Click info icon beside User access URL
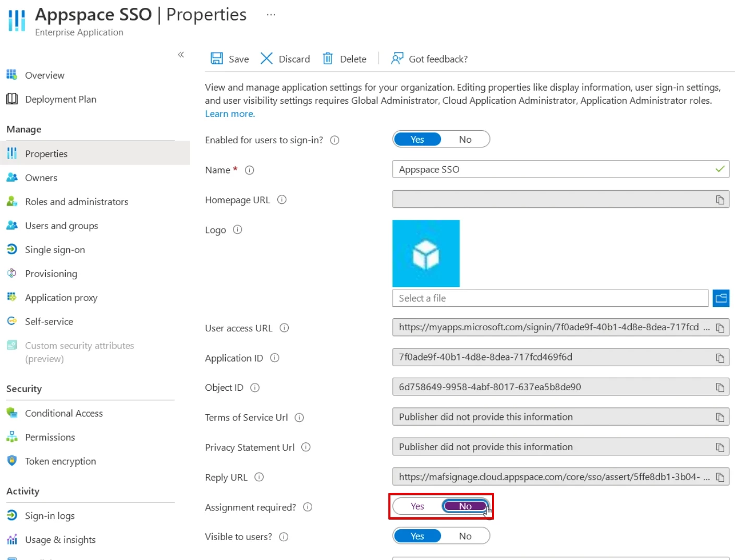Image resolution: width=735 pixels, height=560 pixels. [284, 328]
